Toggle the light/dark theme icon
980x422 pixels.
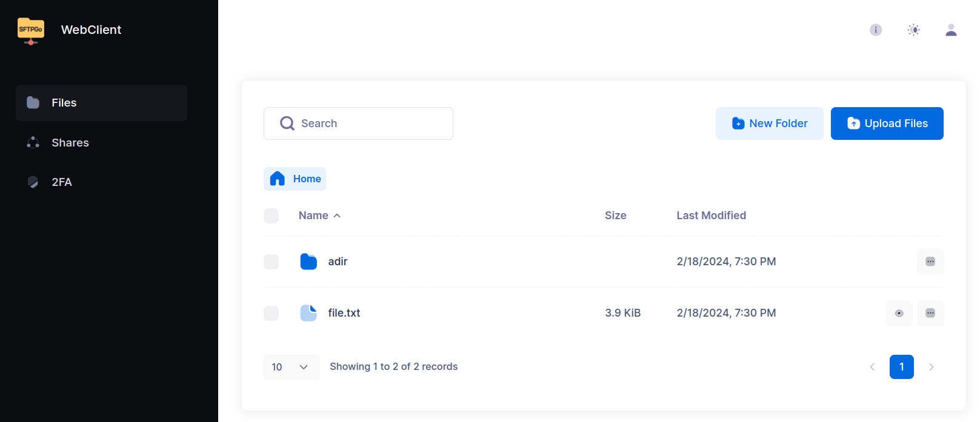click(x=913, y=30)
